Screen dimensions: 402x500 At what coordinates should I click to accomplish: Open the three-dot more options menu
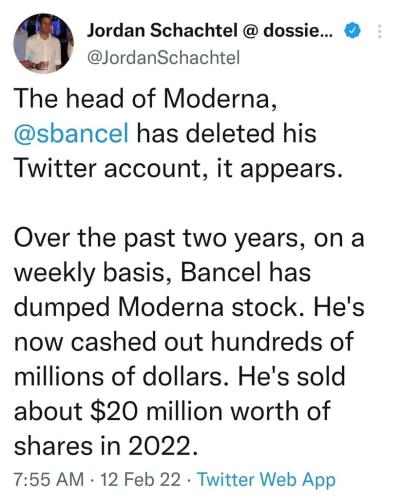click(380, 32)
